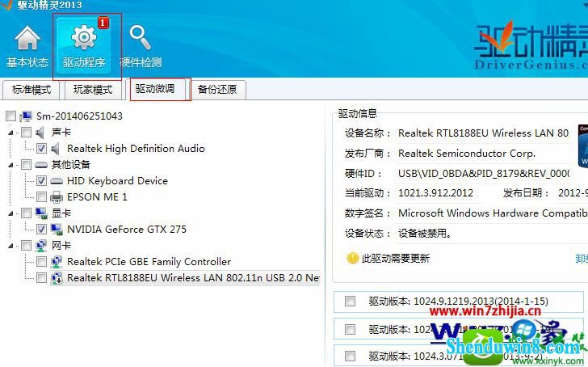
Task: Select the HID Keyboard Device row
Action: tap(117, 181)
